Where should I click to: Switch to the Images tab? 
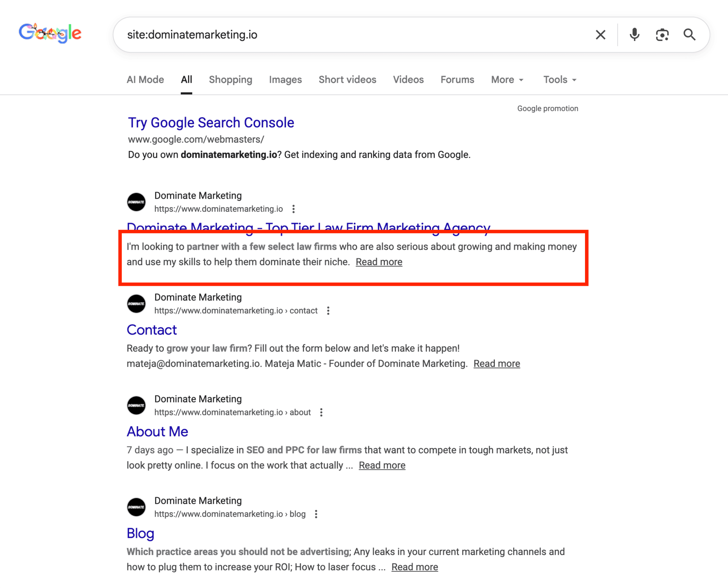coord(285,80)
